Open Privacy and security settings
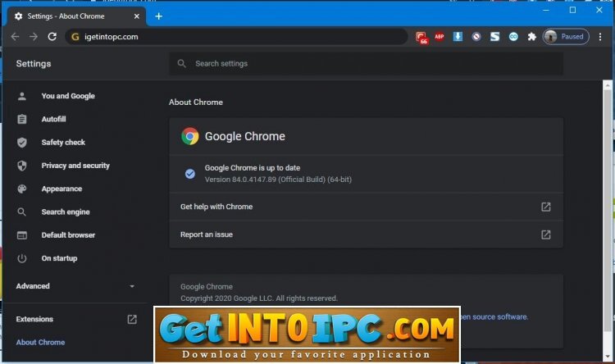615x364 pixels. 75,166
